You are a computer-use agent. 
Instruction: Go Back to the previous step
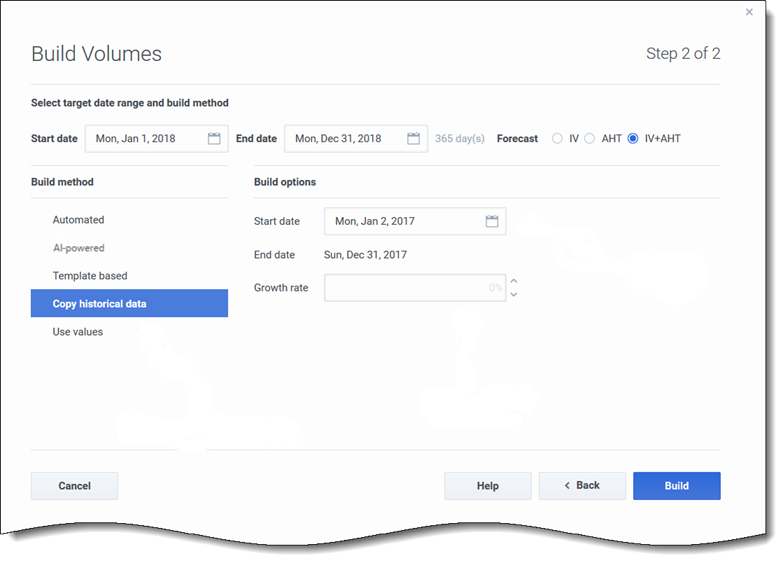(582, 486)
